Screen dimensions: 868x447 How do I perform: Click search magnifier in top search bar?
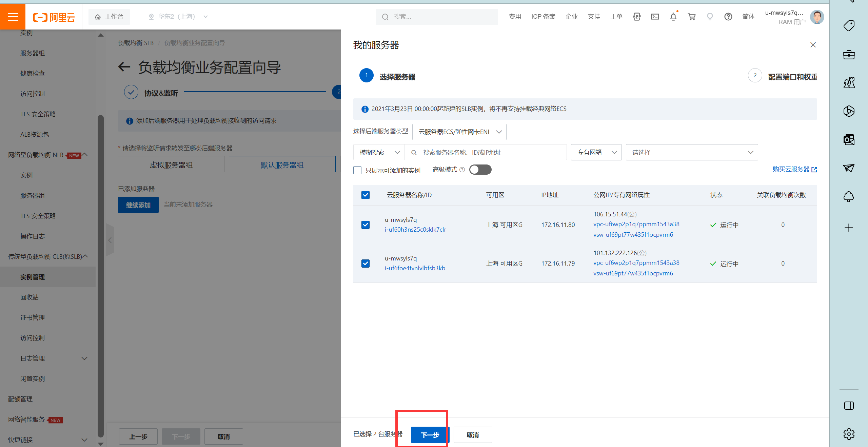pyautogui.click(x=385, y=17)
